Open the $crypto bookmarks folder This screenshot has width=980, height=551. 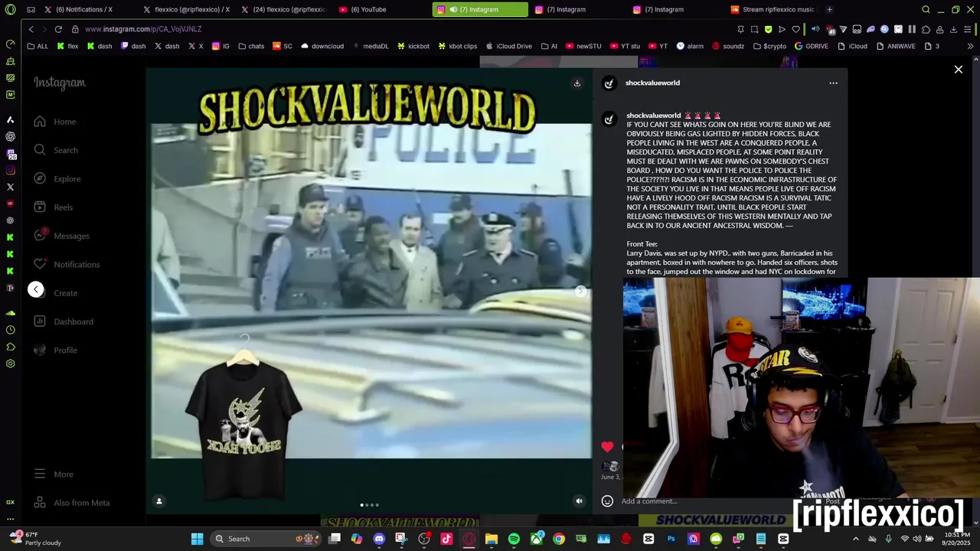[770, 46]
